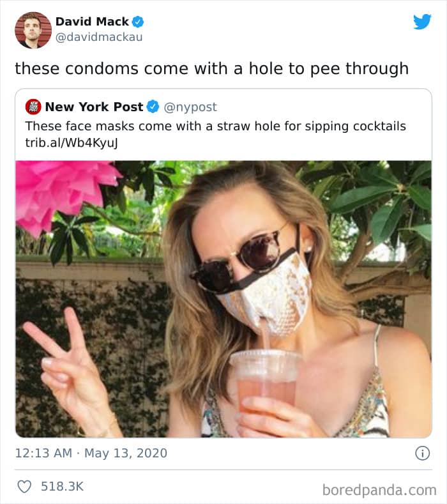Click David Mack's blue verified badge

(138, 22)
